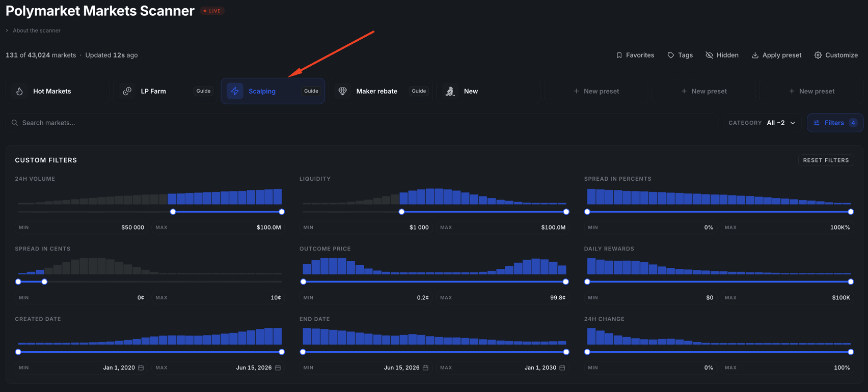Click the 24H Volume minimum slider handle

[x=173, y=212]
